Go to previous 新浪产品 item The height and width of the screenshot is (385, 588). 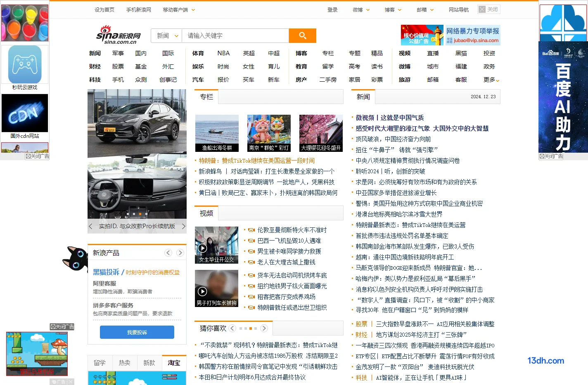[168, 253]
